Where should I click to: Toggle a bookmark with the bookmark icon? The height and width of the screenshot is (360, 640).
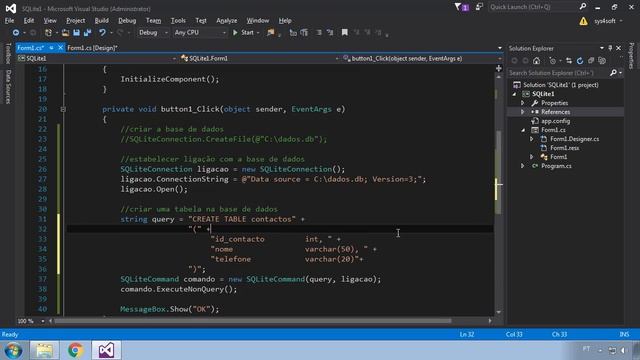tap(344, 32)
